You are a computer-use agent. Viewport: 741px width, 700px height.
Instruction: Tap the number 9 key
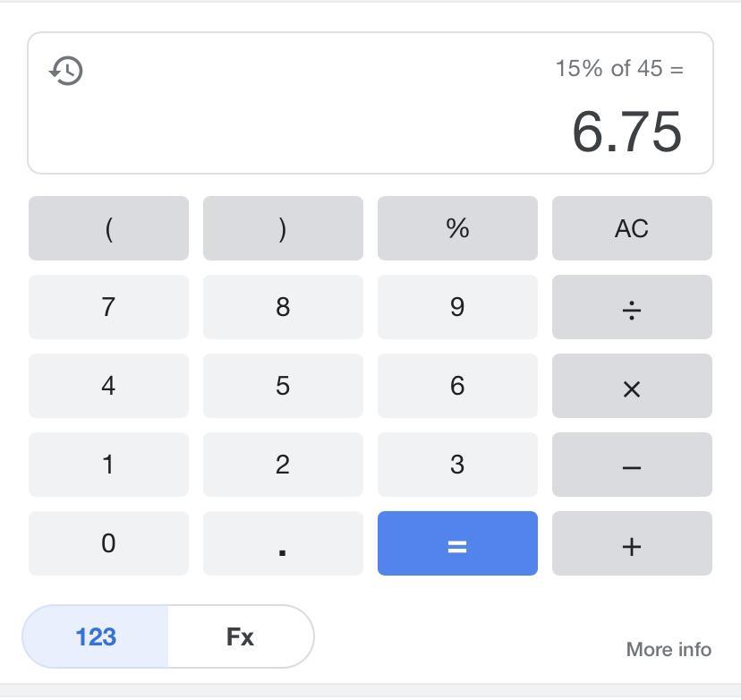pos(457,307)
